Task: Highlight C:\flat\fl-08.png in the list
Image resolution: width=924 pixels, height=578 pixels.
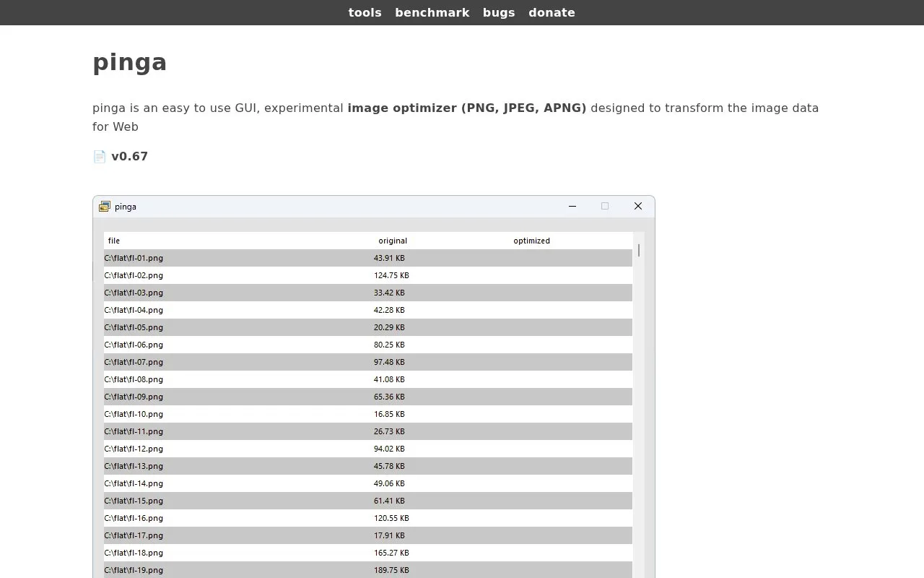Action: coord(368,379)
